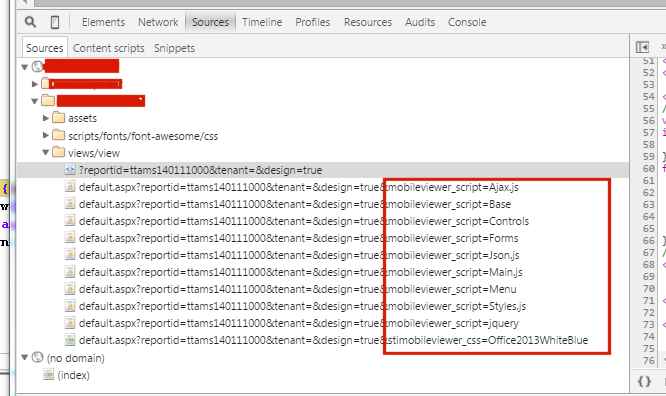The image size is (666, 396).
Task: Expand the first redacted folder
Action: click(35, 84)
